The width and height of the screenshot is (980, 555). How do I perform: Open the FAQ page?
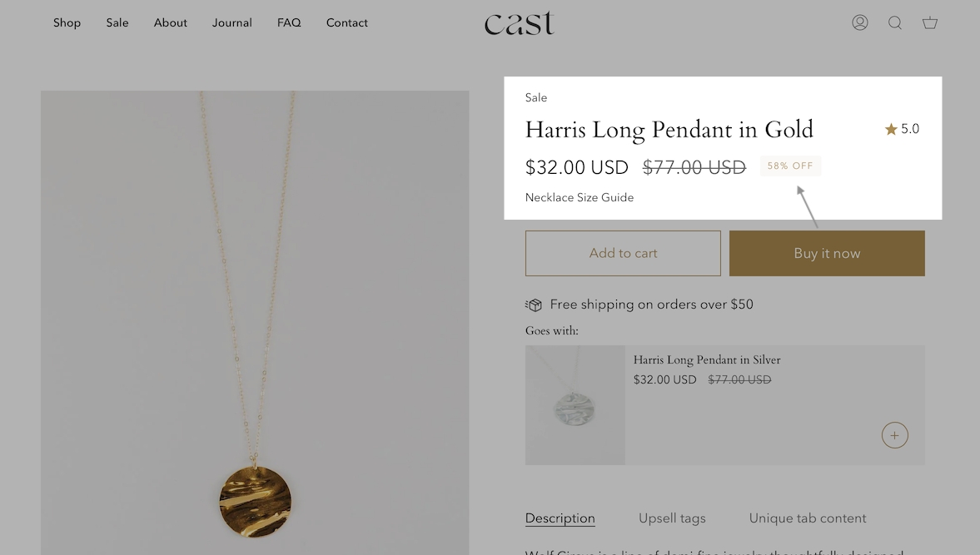[289, 22]
